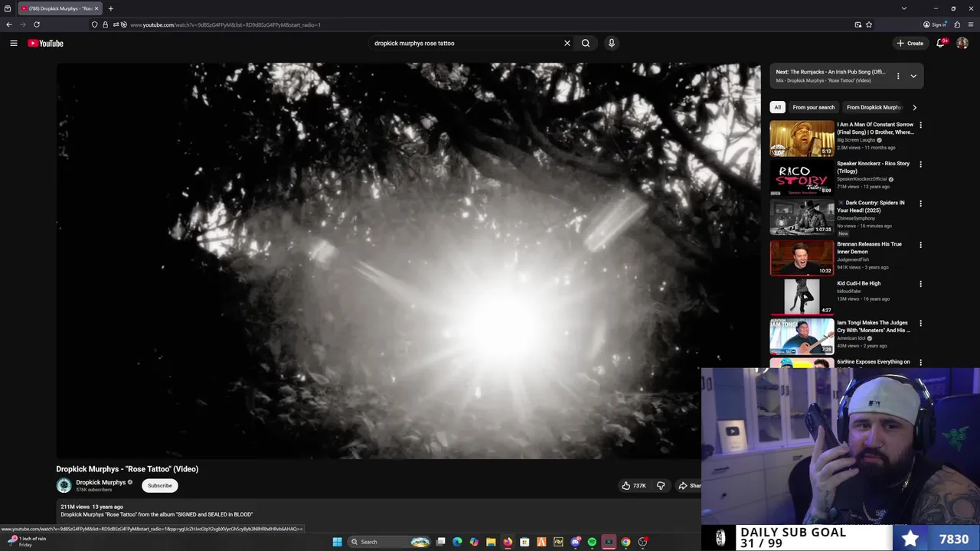
Task: Open Firefox extensions button
Action: (957, 24)
